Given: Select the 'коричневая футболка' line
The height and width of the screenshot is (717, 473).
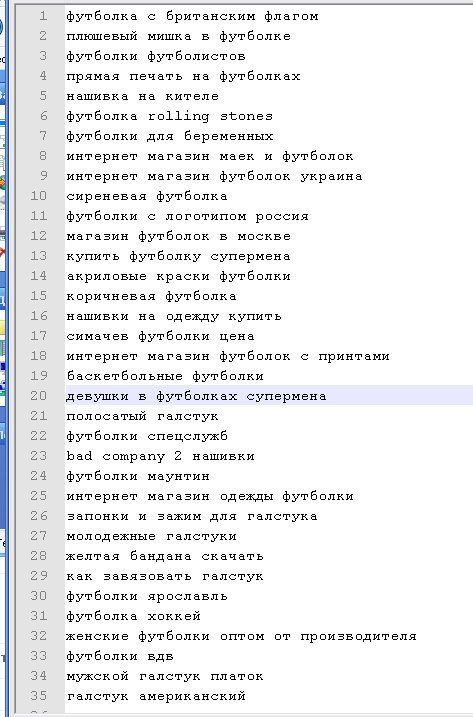Looking at the screenshot, I should [x=151, y=296].
